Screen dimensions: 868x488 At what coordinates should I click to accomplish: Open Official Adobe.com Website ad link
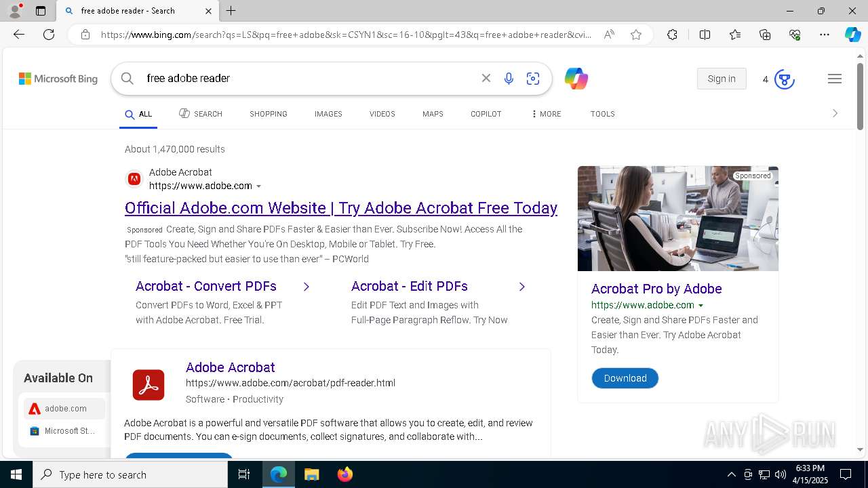coord(341,208)
